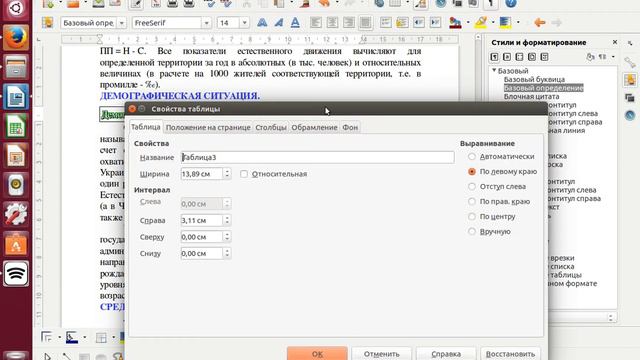Image resolution: width=640 pixels, height=360 pixels.
Task: Select Отступ слева alignment
Action: point(497,187)
